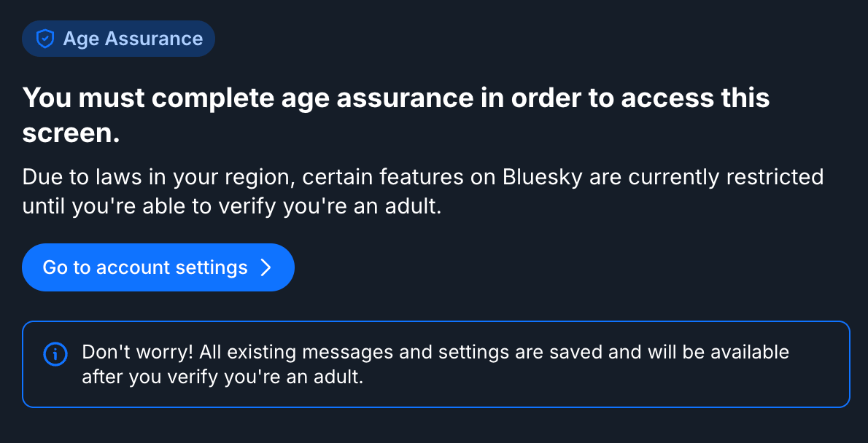Open account settings via the blue button
Image resolution: width=868 pixels, height=443 pixels.
[158, 267]
